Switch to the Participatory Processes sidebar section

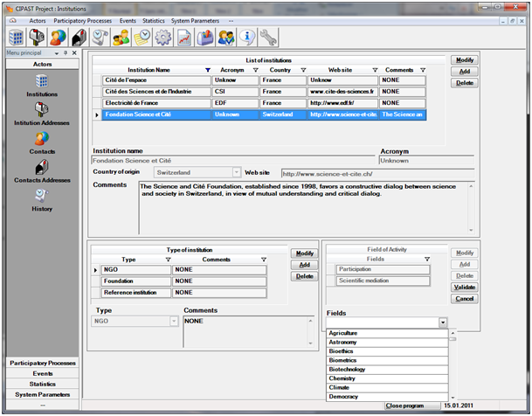click(43, 363)
